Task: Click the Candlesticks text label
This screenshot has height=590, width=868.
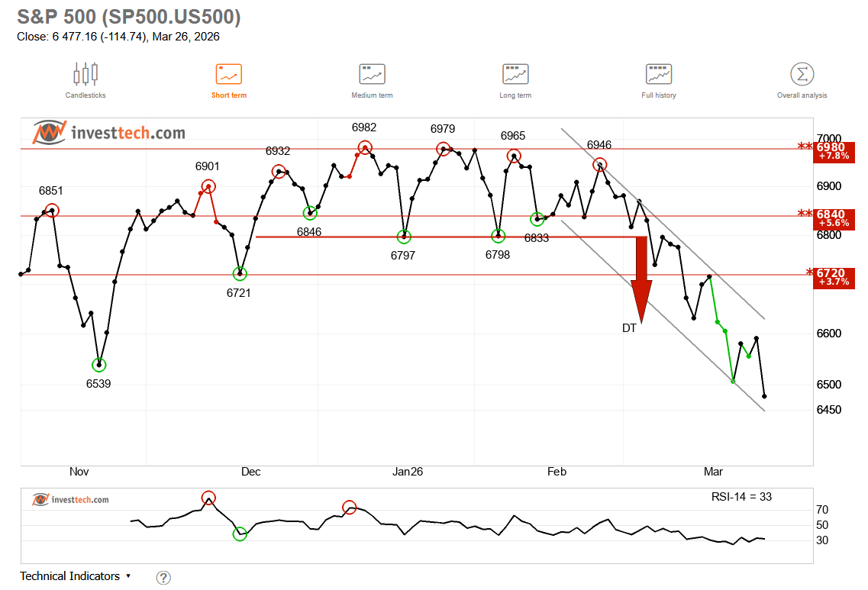Action: (86, 95)
